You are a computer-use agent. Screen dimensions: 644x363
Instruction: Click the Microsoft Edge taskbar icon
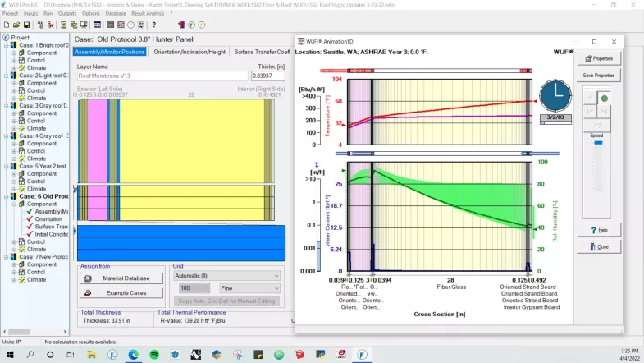click(134, 354)
